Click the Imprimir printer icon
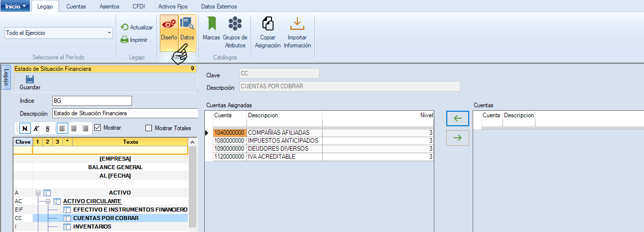 pyautogui.click(x=125, y=40)
